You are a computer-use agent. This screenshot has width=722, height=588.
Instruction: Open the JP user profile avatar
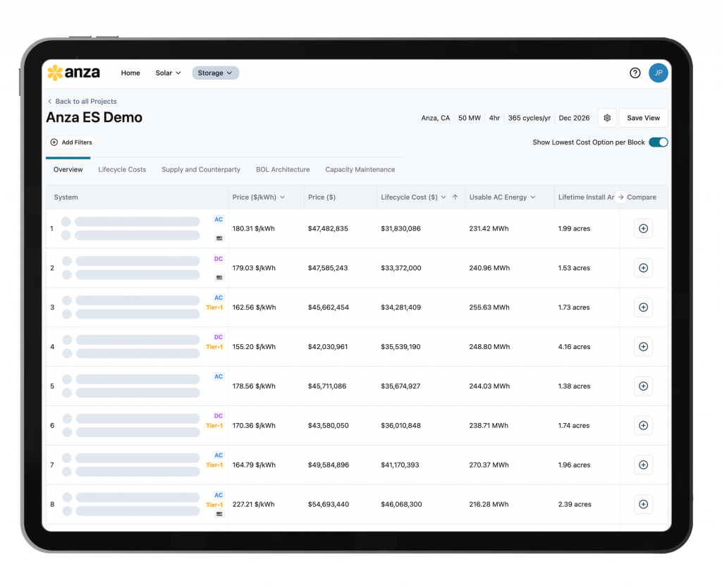pos(658,73)
